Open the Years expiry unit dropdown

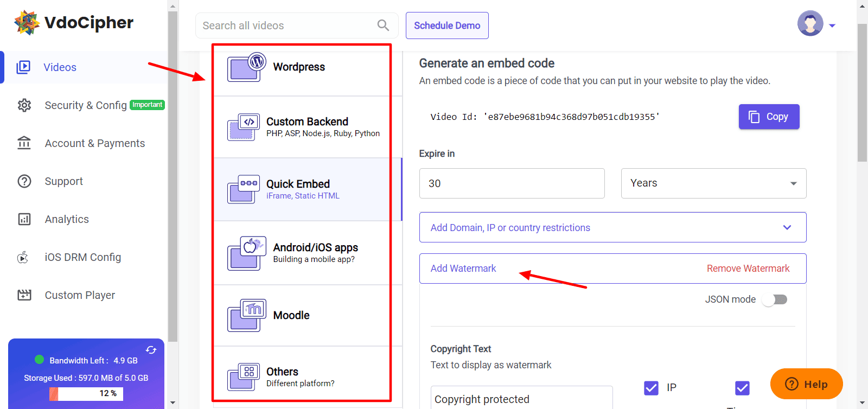pyautogui.click(x=713, y=183)
